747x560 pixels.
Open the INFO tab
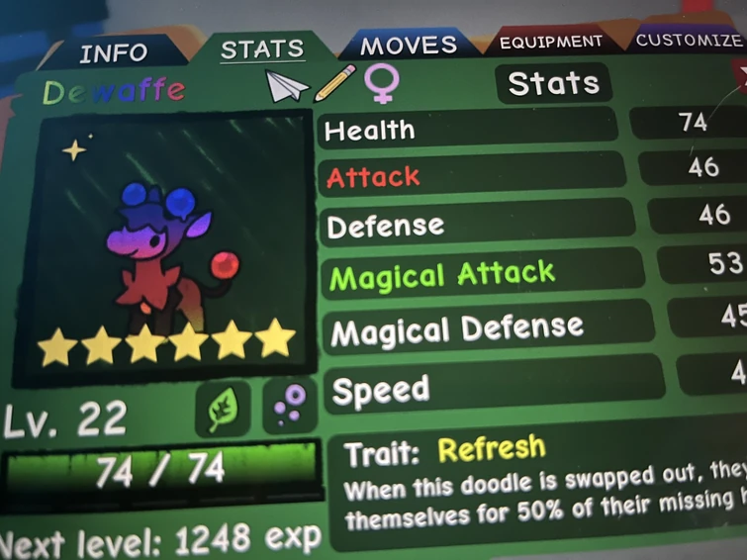pos(114,52)
